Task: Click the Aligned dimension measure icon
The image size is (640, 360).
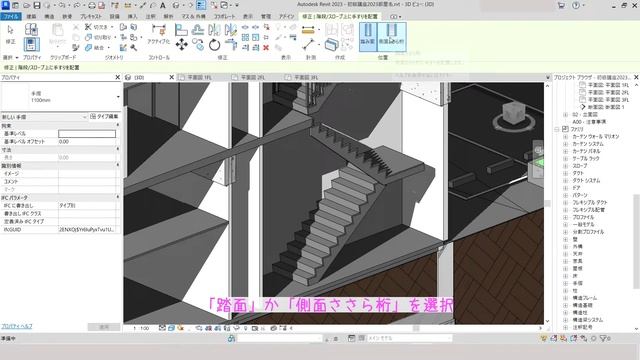Action: click(308, 30)
